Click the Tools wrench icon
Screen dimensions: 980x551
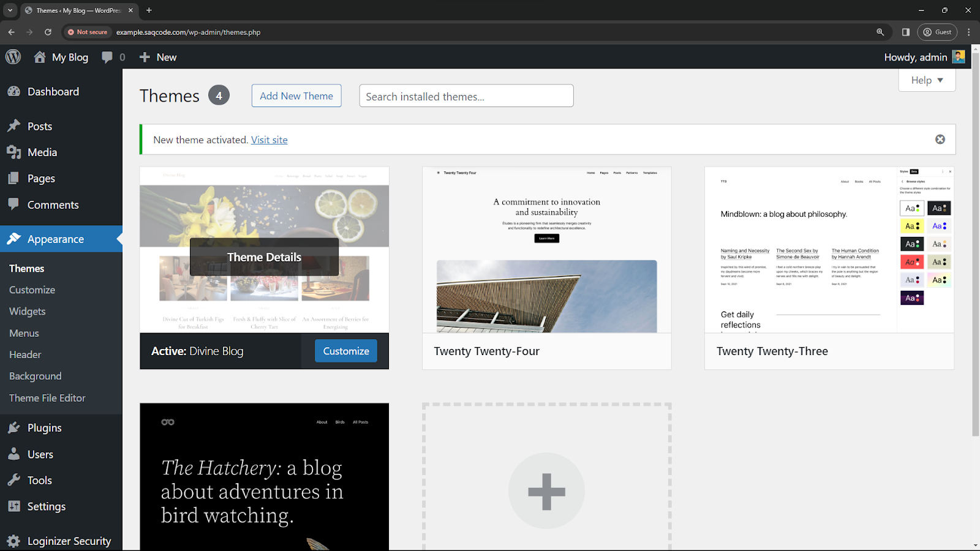coord(14,480)
